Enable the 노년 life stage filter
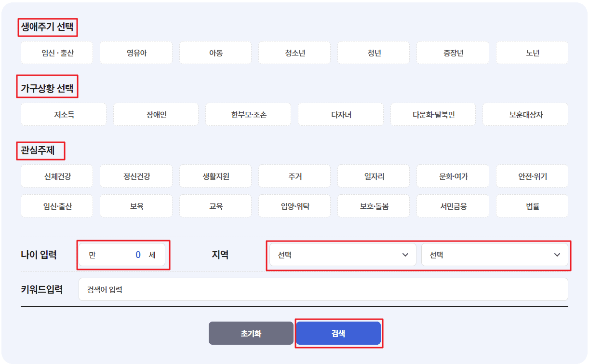589x364 pixels. tap(532, 53)
